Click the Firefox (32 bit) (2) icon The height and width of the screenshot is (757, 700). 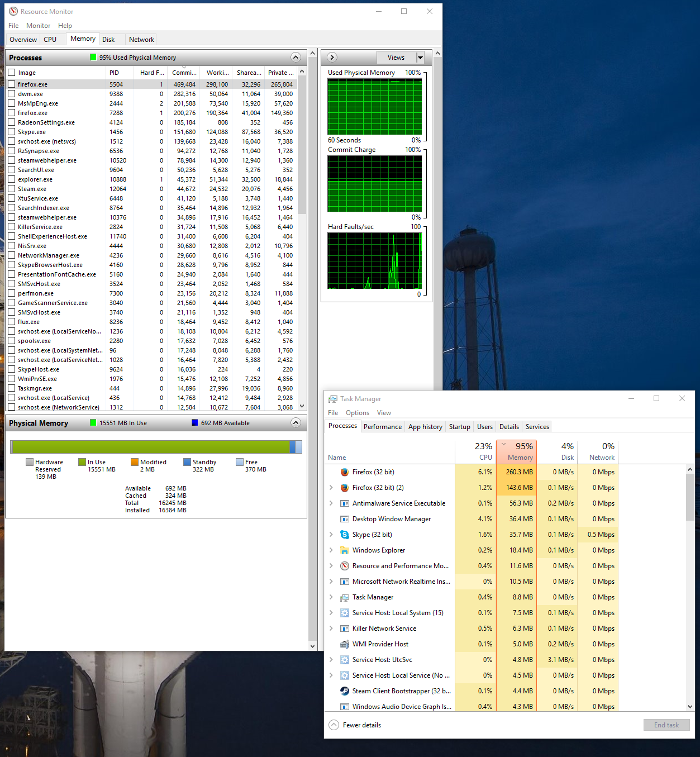(x=345, y=488)
